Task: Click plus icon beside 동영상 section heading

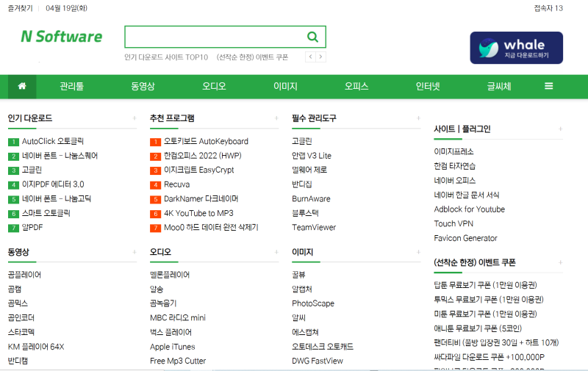Action: click(135, 252)
